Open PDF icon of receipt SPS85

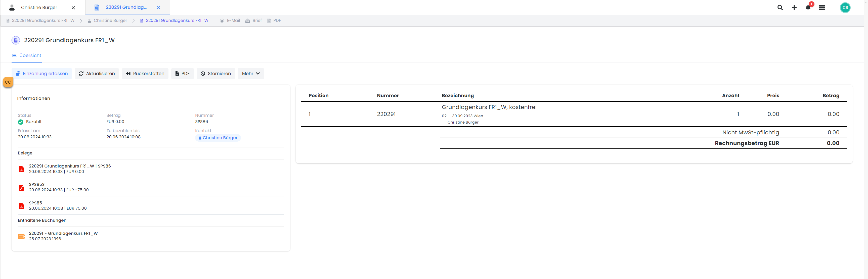pyautogui.click(x=21, y=206)
